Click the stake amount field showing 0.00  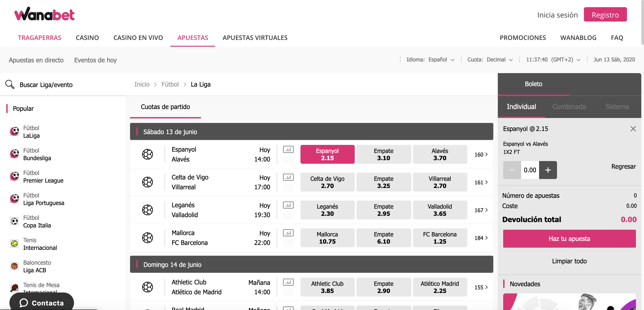coord(530,170)
